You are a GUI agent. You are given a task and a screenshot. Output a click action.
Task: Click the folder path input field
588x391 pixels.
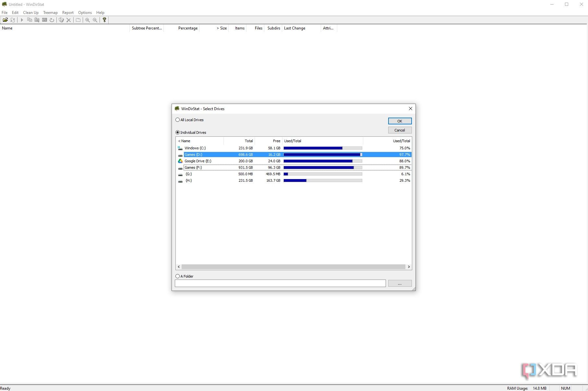[280, 283]
